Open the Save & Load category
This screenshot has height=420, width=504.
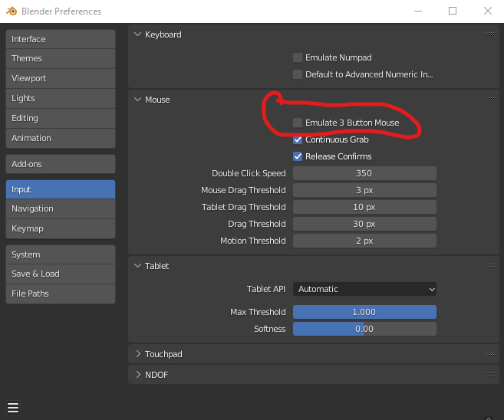click(x=60, y=274)
